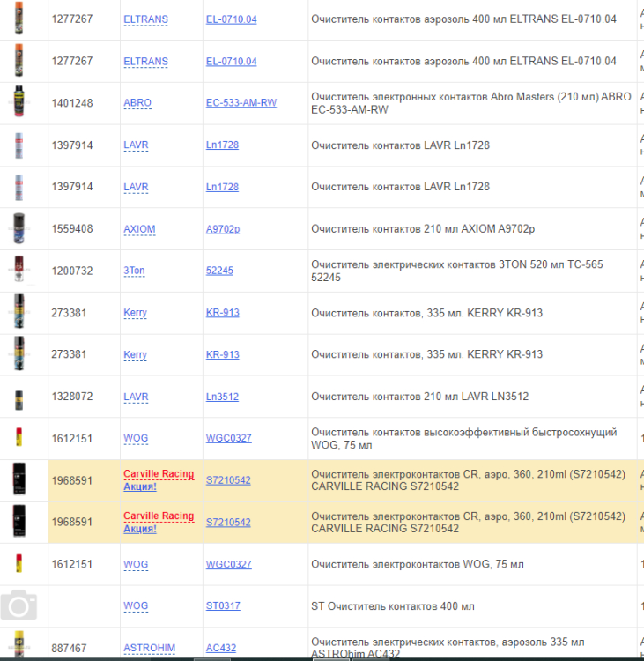
Task: Click the WOG brand link in ST0317 row
Action: point(136,606)
